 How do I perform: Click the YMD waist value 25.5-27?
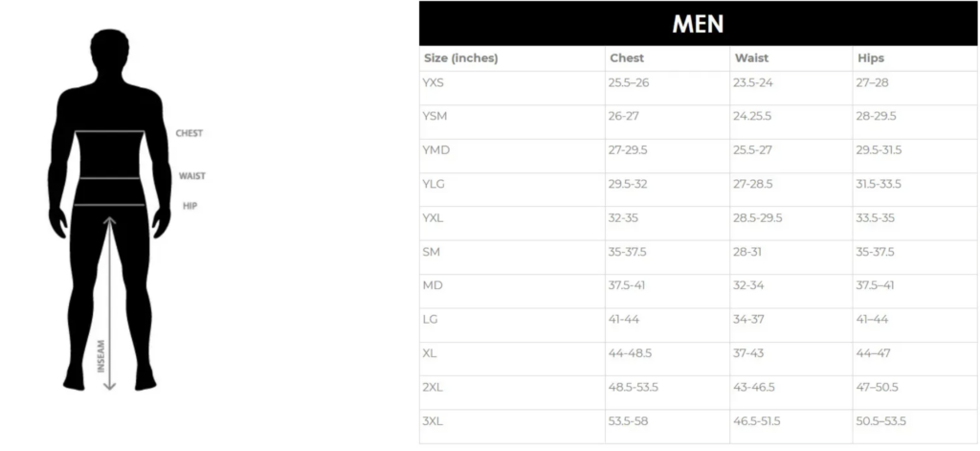coord(754,150)
